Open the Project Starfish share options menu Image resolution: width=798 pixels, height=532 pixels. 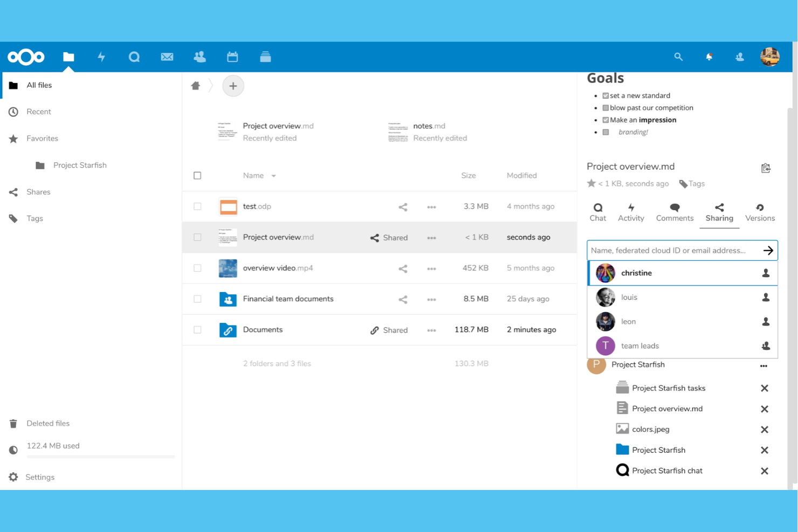click(763, 365)
